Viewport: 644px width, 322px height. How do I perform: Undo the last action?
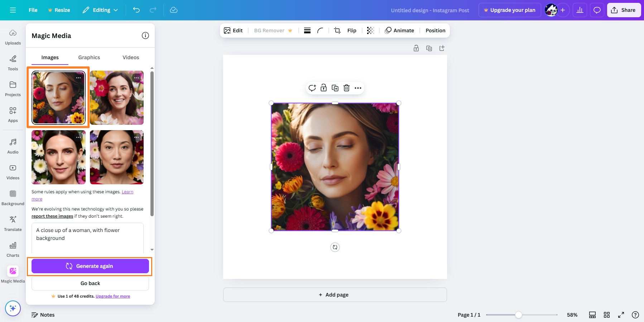pos(136,10)
